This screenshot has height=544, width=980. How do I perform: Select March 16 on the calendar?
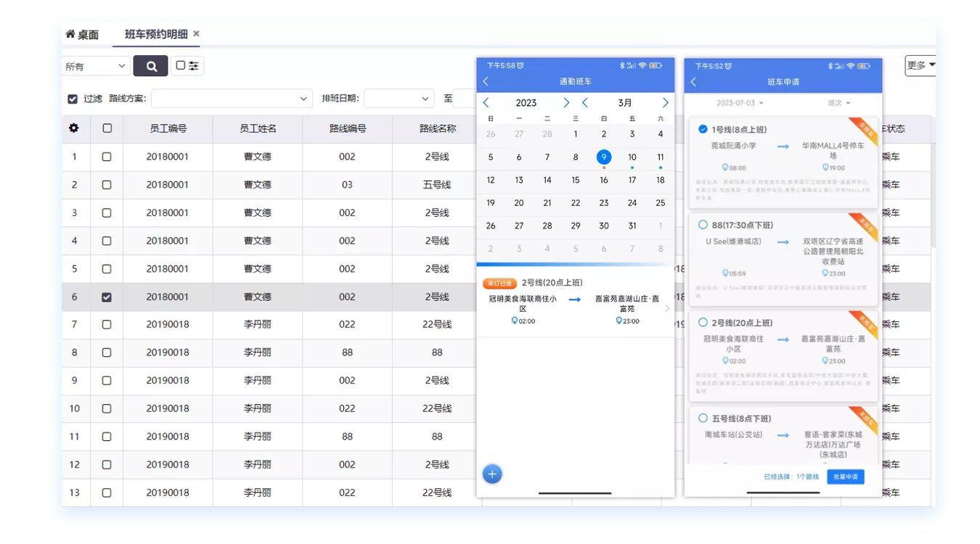point(604,180)
